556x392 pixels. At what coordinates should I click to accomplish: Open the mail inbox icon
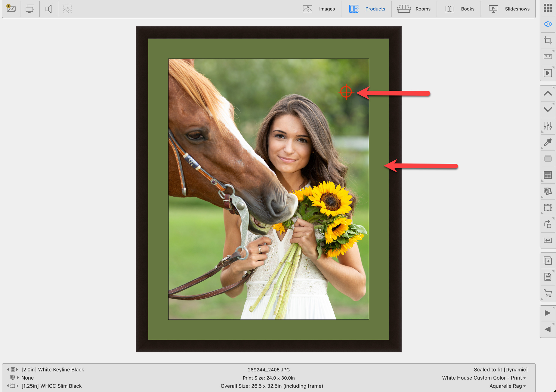point(11,9)
